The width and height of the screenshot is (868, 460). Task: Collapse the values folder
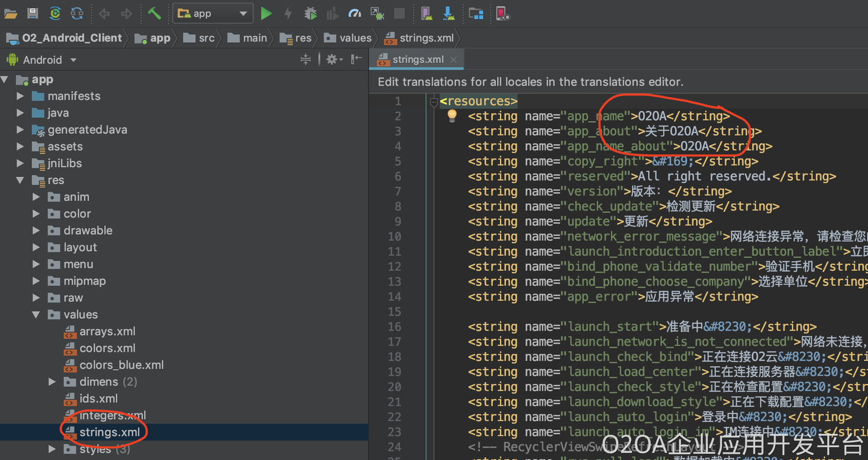(x=36, y=315)
